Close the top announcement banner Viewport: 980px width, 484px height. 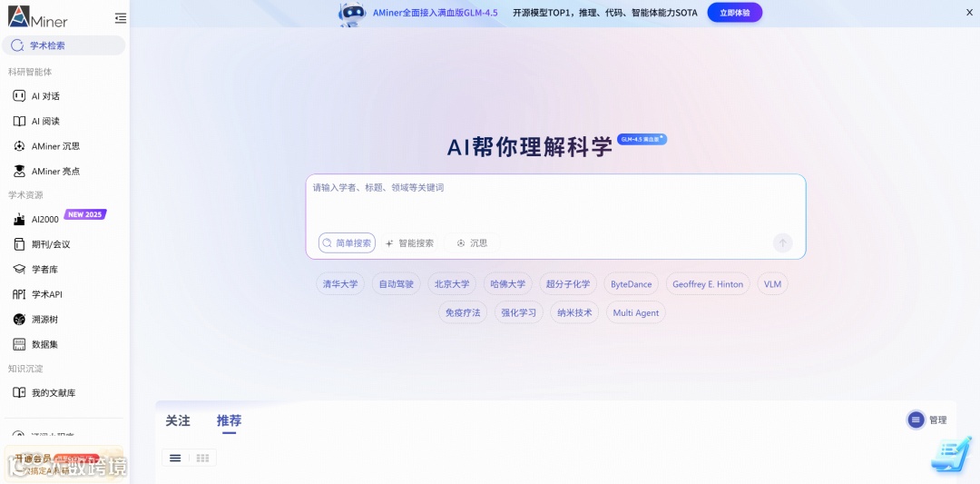tap(969, 12)
